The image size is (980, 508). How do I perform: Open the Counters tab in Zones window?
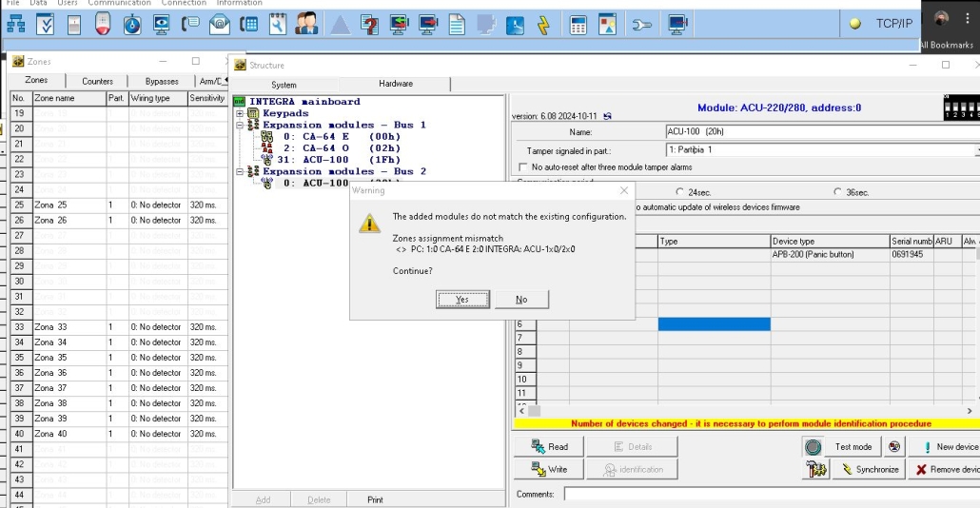coord(97,82)
